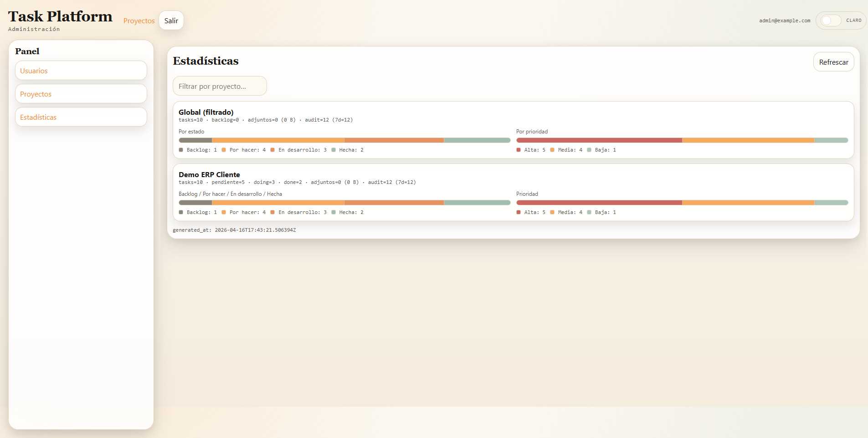
Task: Select Proyectos in the Panel sidebar
Action: 81,94
